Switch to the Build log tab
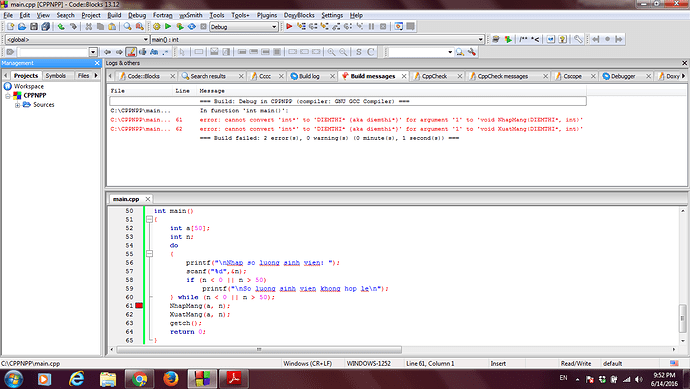Viewport: 690px width, 389px height. [309, 76]
